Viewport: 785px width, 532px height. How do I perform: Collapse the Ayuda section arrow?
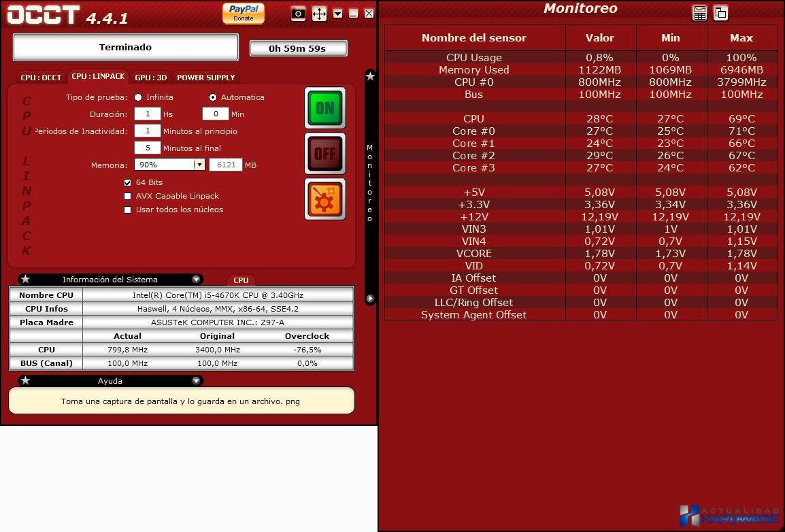pos(196,380)
